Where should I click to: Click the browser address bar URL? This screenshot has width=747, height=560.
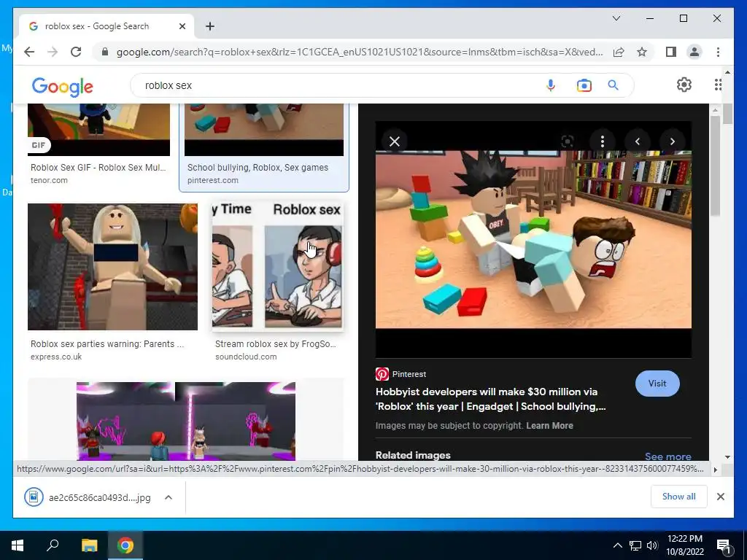coord(360,52)
